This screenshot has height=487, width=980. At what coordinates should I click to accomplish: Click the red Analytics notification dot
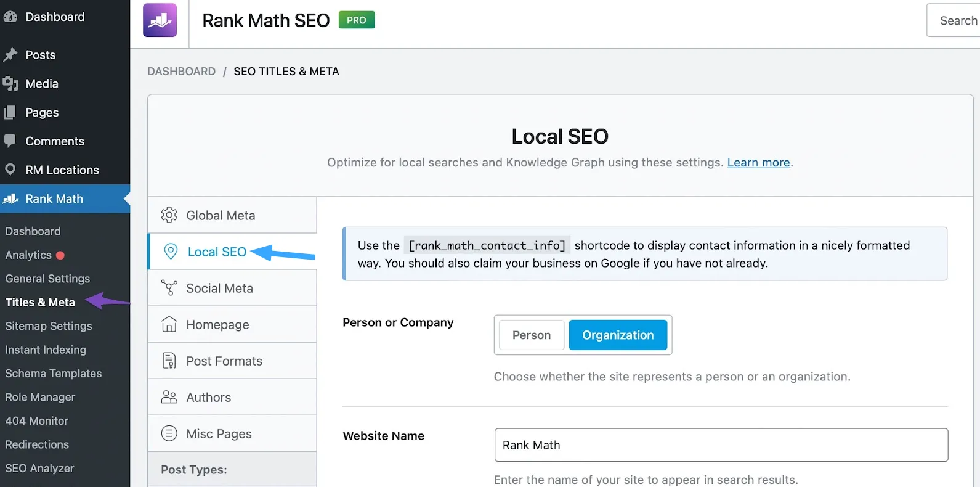coord(60,255)
